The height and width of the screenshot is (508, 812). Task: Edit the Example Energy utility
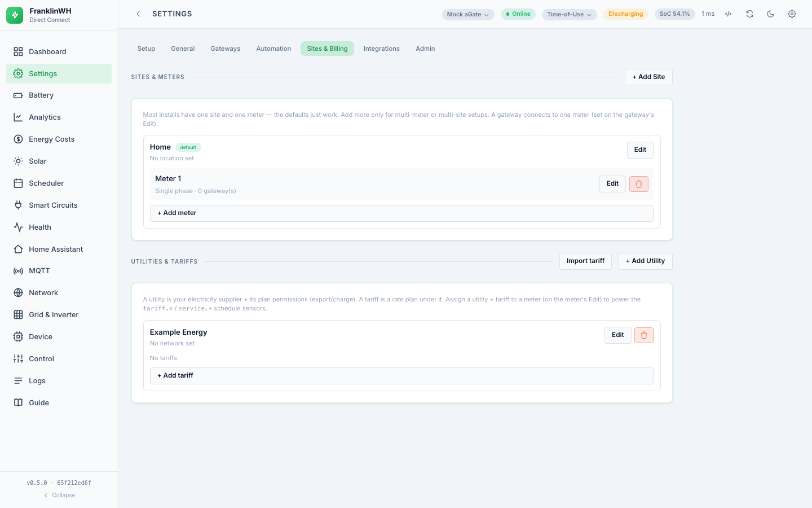pos(618,335)
